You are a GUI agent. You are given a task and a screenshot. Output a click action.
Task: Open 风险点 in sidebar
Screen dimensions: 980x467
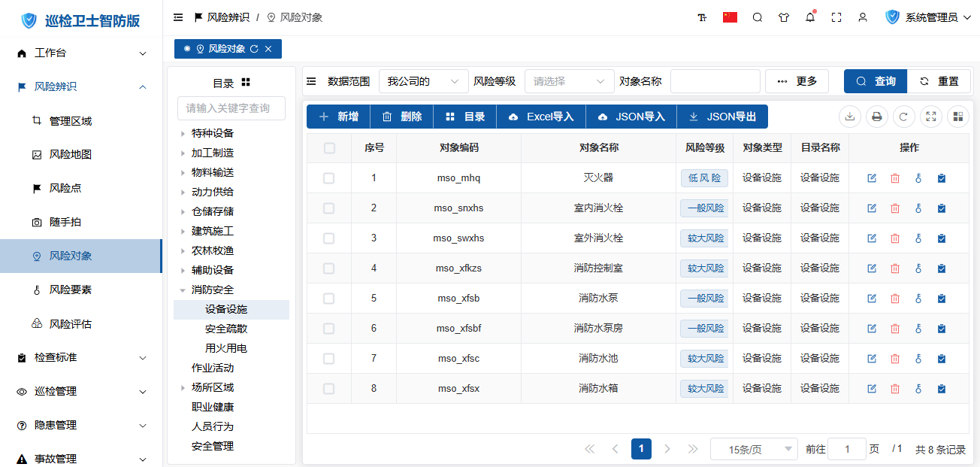point(81,189)
